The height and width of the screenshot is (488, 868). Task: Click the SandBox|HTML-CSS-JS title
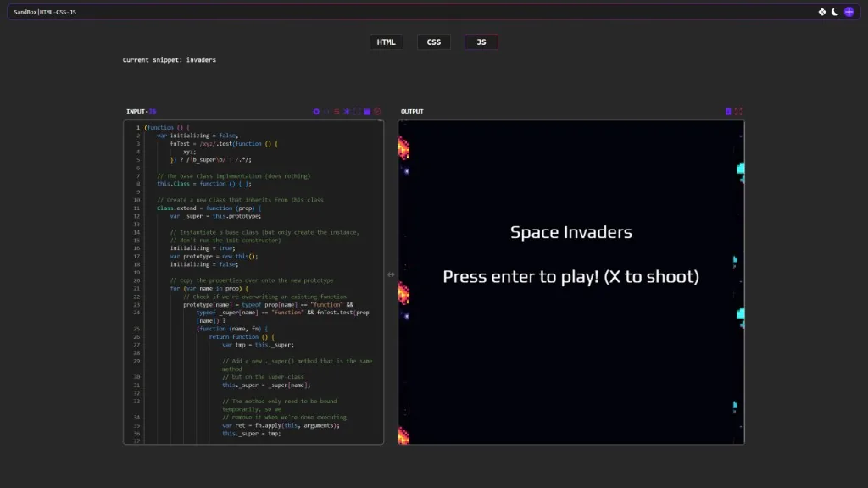pyautogui.click(x=45, y=12)
